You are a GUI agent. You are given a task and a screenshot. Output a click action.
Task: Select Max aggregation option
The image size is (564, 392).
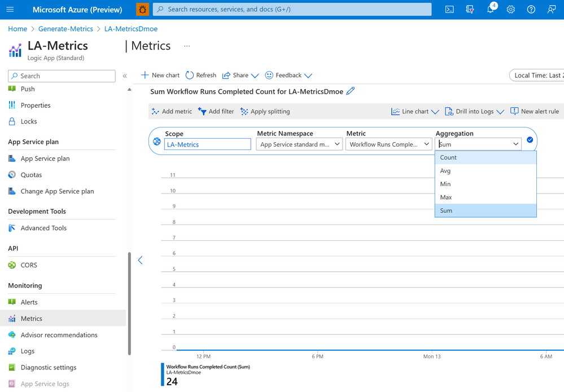486,197
